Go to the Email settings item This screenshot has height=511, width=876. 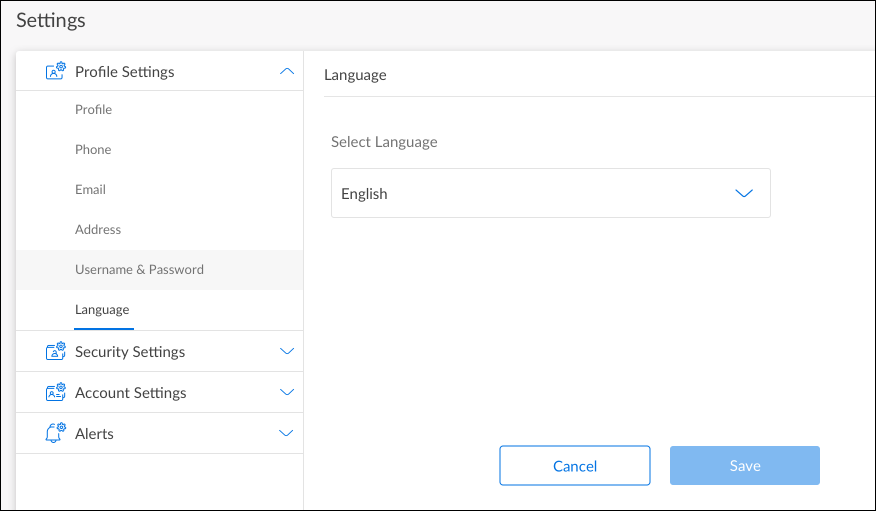click(x=90, y=190)
